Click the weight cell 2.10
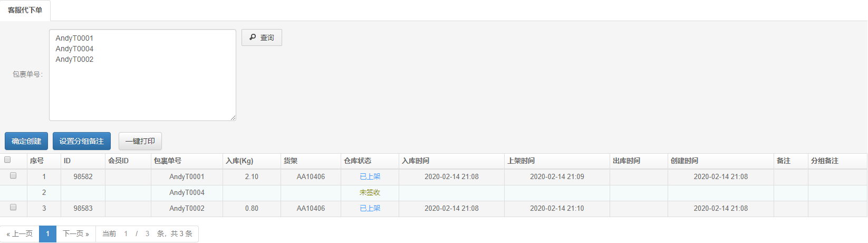 [x=252, y=176]
